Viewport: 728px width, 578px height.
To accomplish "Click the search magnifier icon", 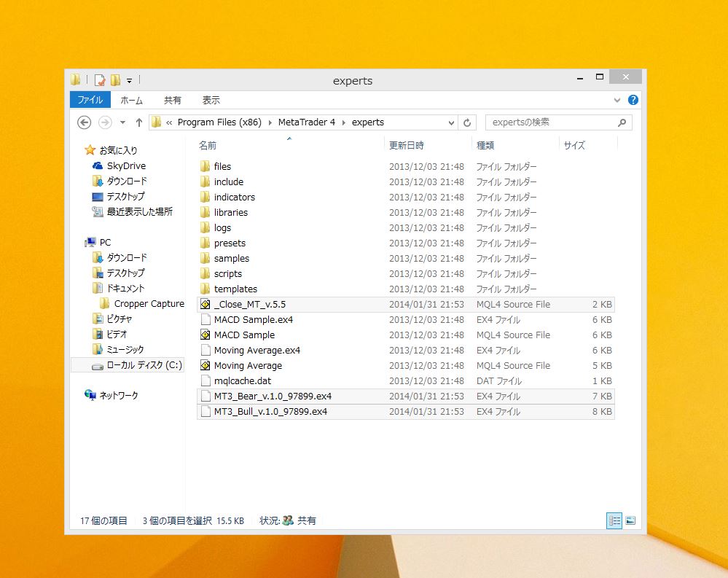I will [x=622, y=122].
